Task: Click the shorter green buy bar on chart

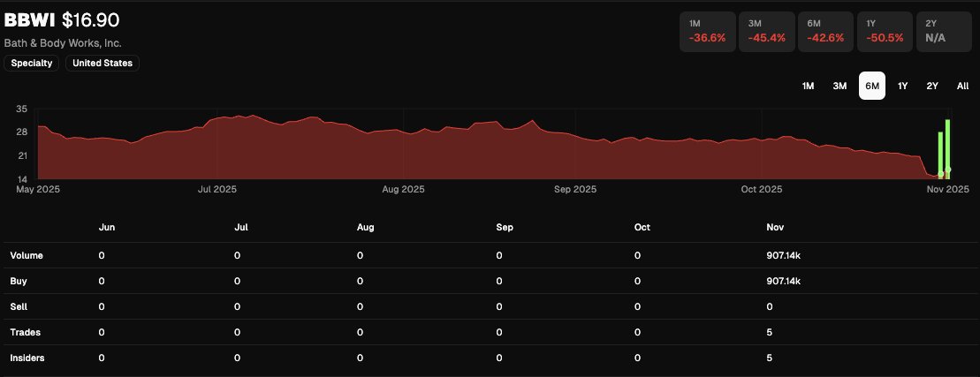Action: tap(940, 155)
